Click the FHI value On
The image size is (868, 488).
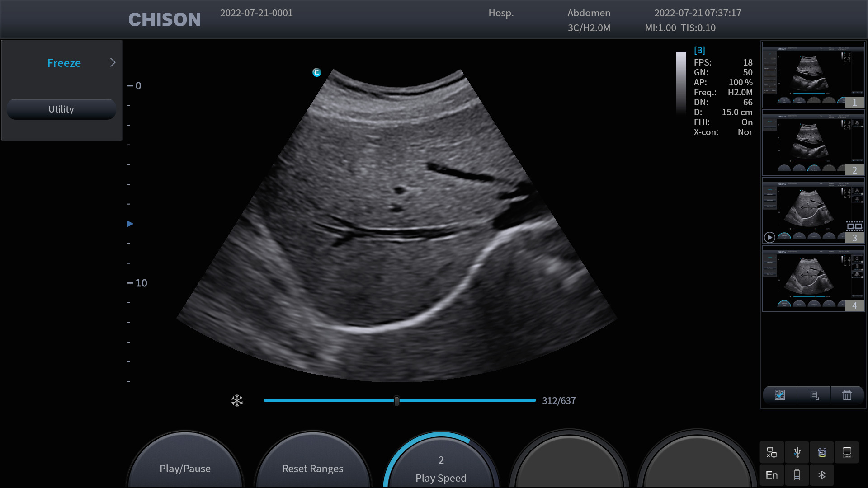pyautogui.click(x=747, y=122)
